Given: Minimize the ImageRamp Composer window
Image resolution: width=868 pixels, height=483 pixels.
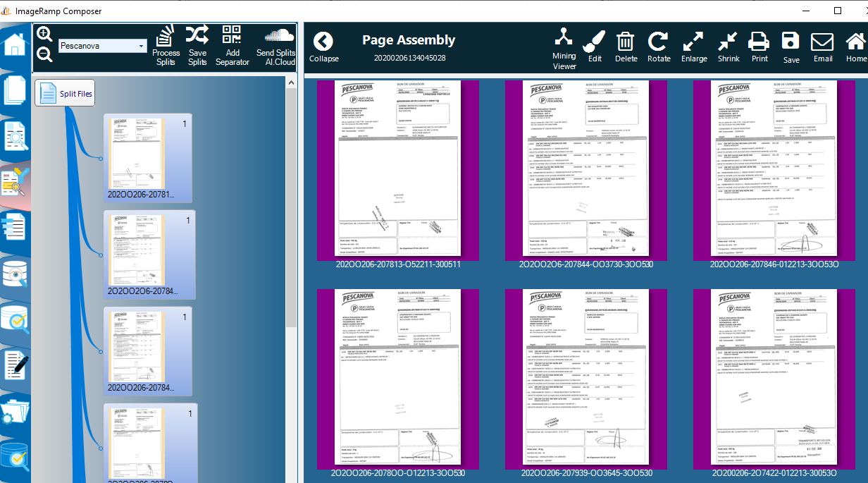Looking at the screenshot, I should [x=805, y=11].
